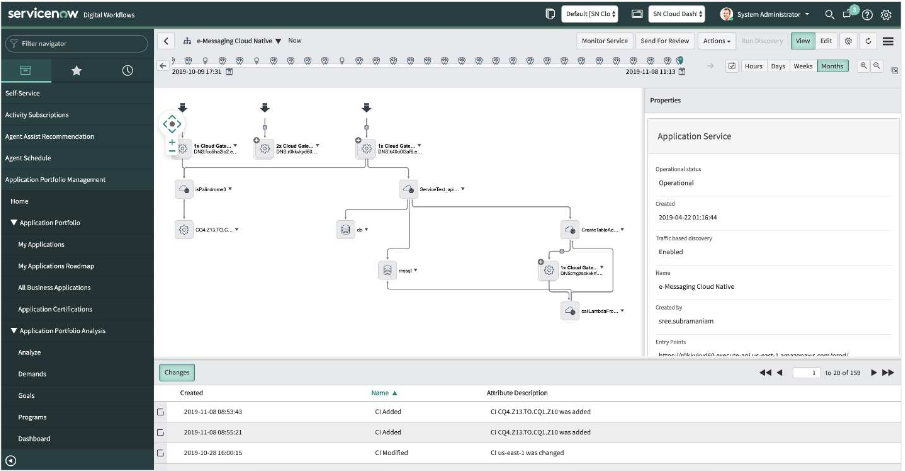This screenshot has height=471, width=905.
Task: Open the hamburger menu on map toolbar
Action: [x=888, y=41]
